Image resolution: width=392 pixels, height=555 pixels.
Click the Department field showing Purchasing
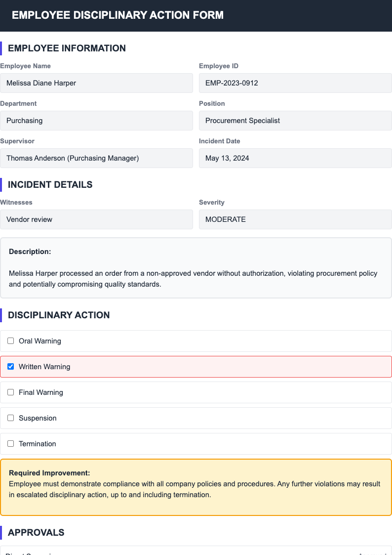(x=97, y=121)
